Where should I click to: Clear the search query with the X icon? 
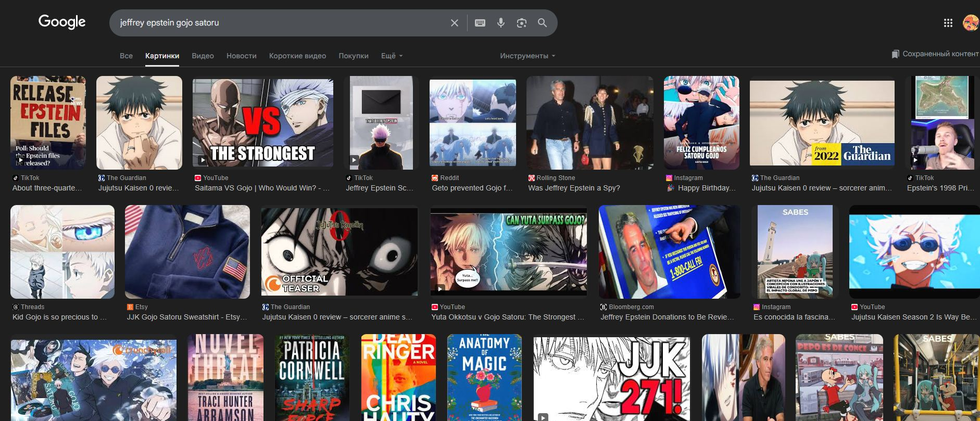tap(455, 23)
